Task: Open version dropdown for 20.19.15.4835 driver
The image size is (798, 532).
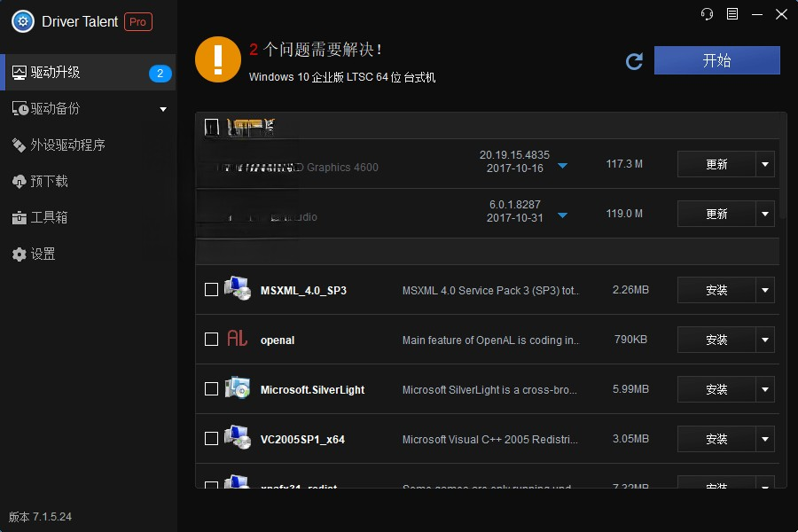Action: point(562,166)
